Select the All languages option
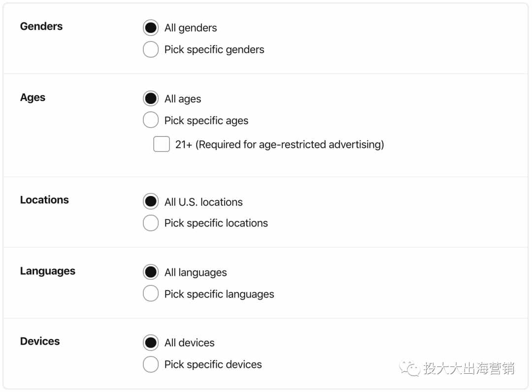The height and width of the screenshot is (392, 532). tap(151, 272)
